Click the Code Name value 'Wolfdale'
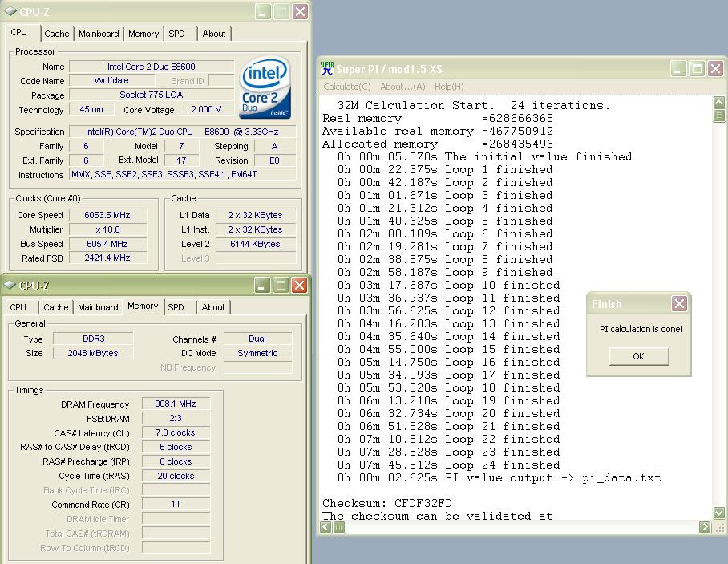 pyautogui.click(x=111, y=80)
